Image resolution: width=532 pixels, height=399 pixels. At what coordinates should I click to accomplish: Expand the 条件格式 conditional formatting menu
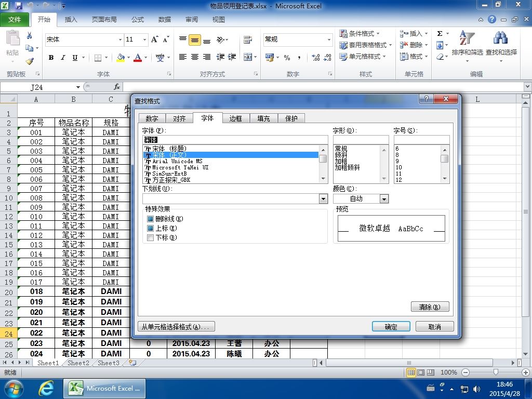tap(360, 34)
